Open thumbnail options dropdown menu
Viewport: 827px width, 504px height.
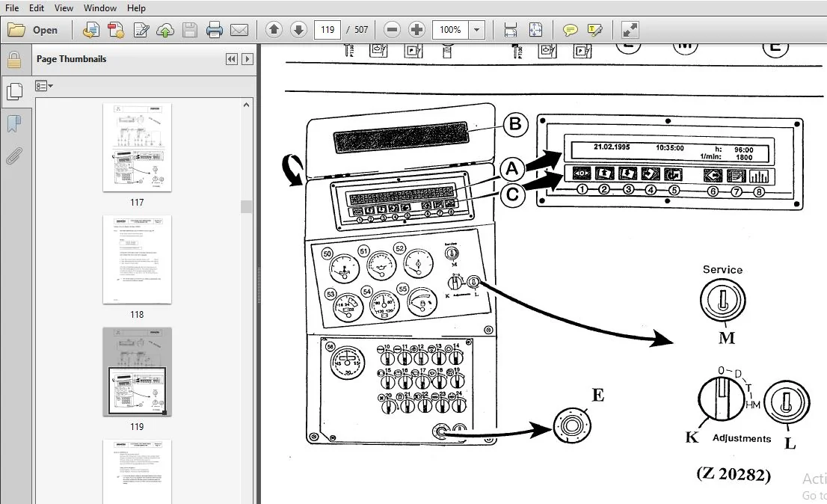44,86
